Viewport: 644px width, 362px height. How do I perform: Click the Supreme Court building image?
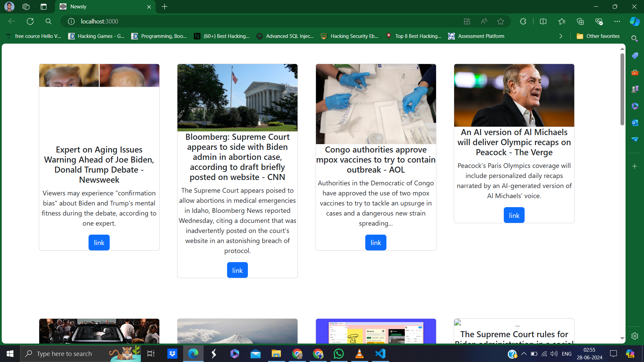click(237, 98)
